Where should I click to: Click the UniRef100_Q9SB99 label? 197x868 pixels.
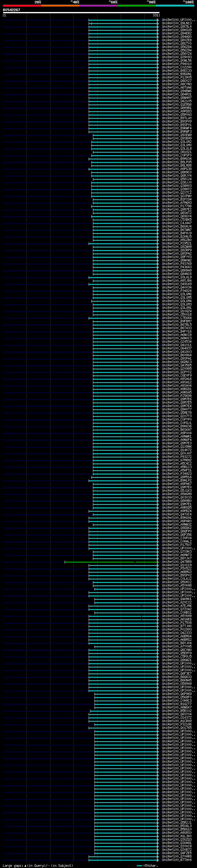(177, 138)
